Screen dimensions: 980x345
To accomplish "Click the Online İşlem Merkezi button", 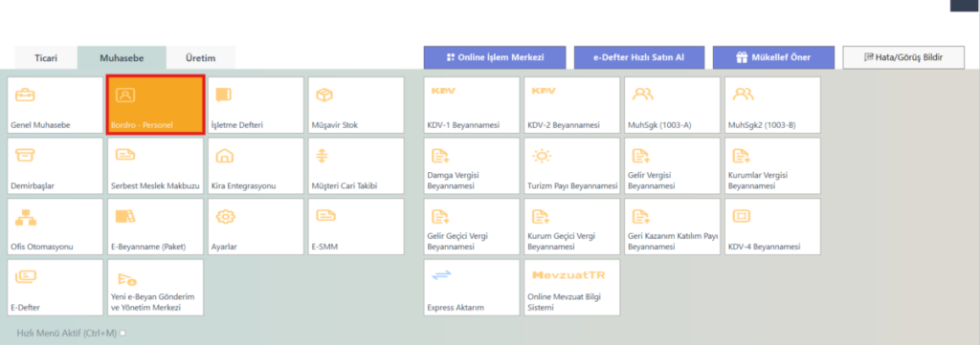I will 495,57.
